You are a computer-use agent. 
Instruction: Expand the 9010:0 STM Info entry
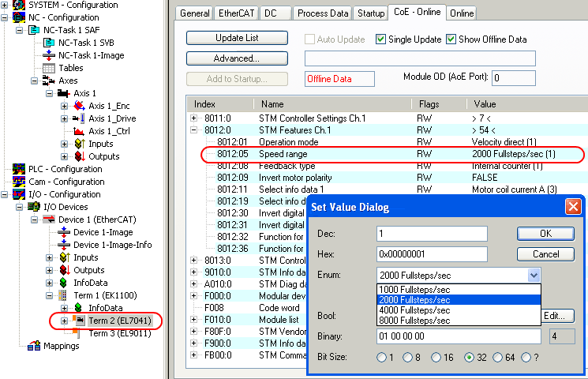[194, 272]
